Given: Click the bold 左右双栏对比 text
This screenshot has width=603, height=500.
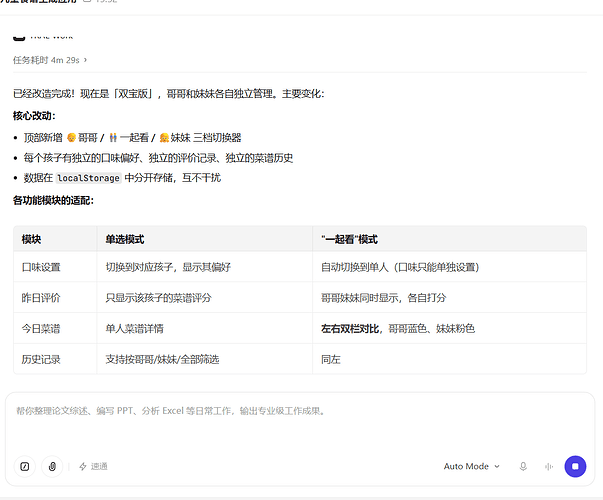Looking at the screenshot, I should pos(350,328).
